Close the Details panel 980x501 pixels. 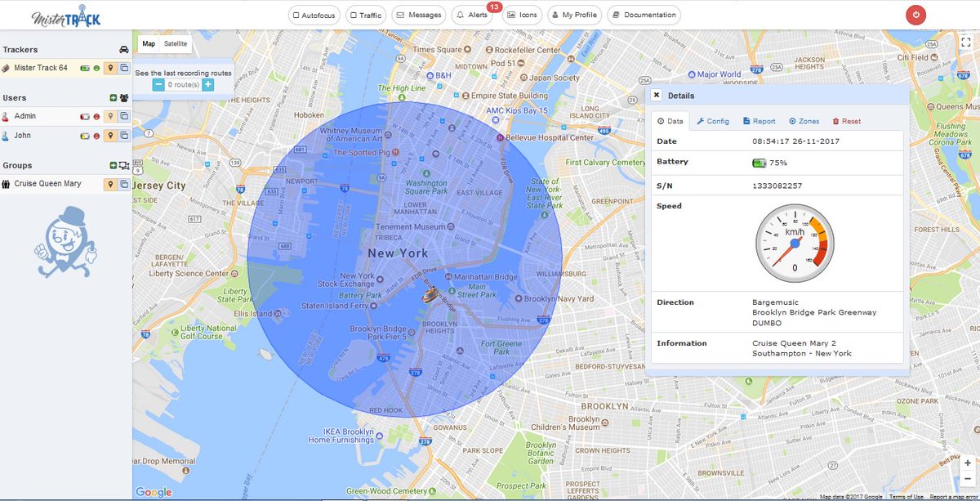coord(657,95)
